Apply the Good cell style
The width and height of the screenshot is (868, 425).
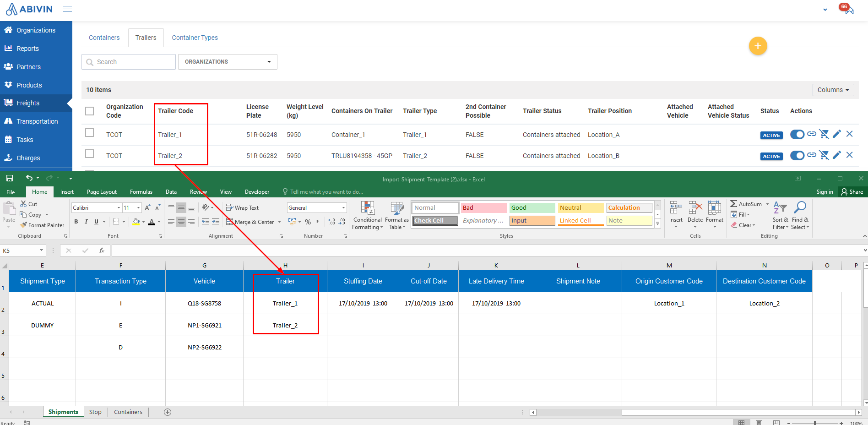[532, 208]
